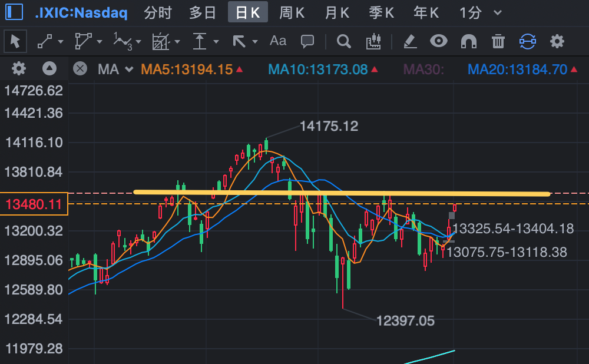The height and width of the screenshot is (364, 589).
Task: Enable the magnet snap tool
Action: pos(469,41)
